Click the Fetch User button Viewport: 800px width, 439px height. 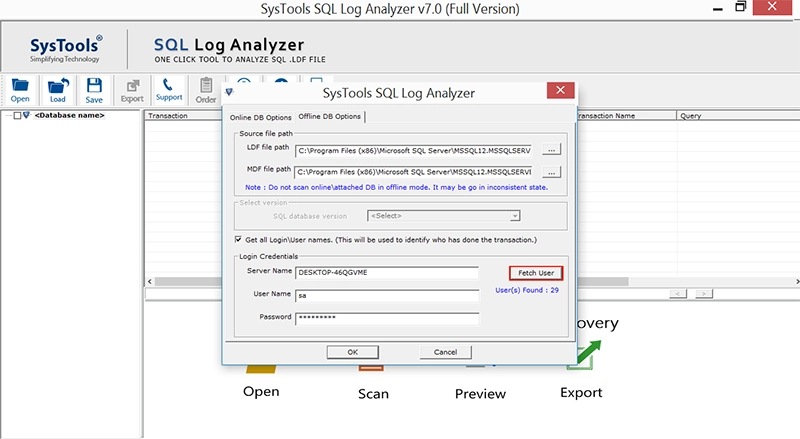click(536, 273)
